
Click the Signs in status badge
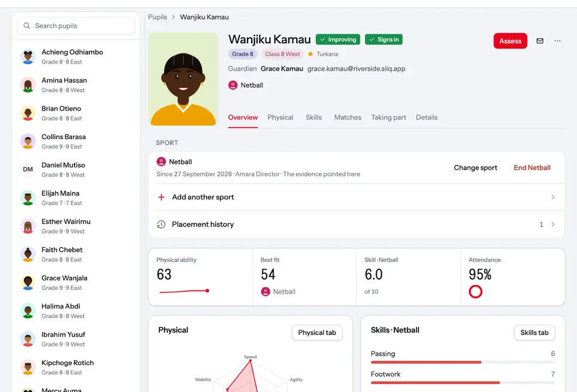pyautogui.click(x=384, y=39)
